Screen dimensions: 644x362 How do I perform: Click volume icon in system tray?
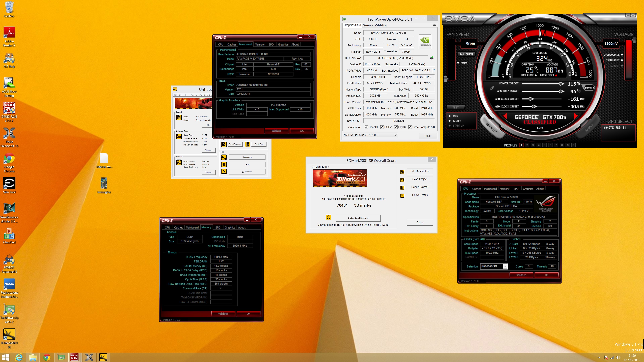coord(618,357)
